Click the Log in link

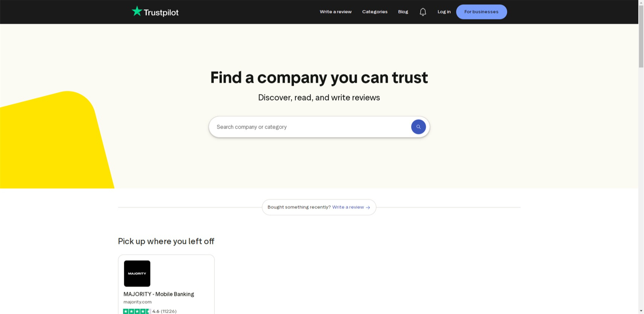pyautogui.click(x=444, y=12)
